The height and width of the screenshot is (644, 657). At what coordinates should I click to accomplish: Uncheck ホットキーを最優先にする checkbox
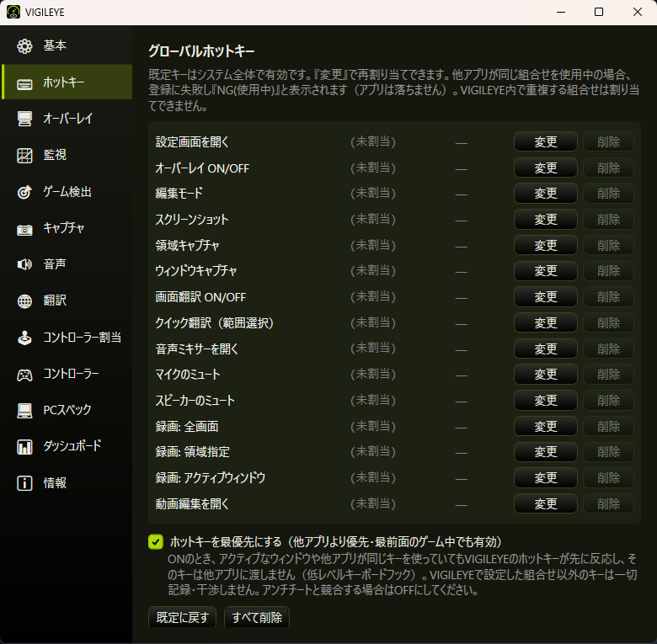pos(156,542)
